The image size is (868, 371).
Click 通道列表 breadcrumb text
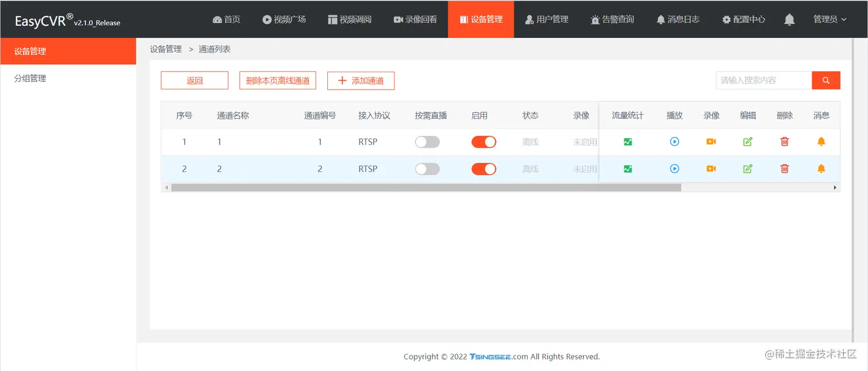click(x=215, y=49)
